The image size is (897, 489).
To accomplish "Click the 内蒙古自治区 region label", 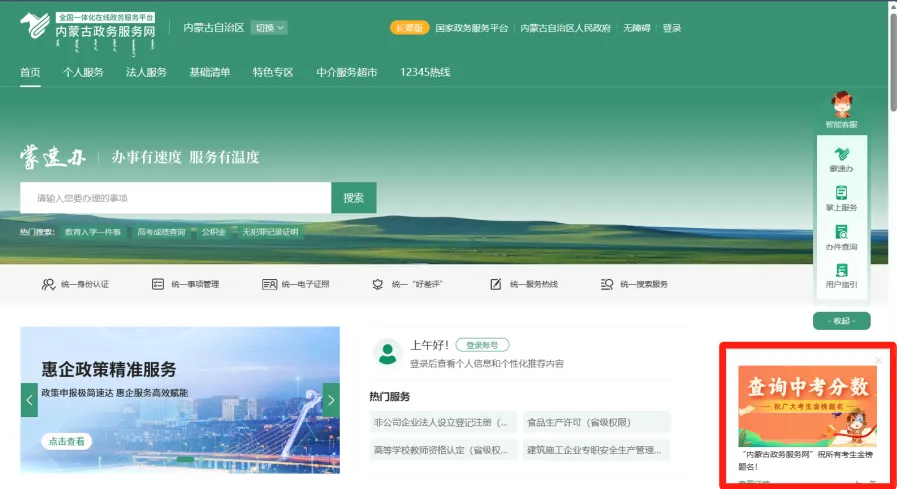I will pyautogui.click(x=214, y=27).
